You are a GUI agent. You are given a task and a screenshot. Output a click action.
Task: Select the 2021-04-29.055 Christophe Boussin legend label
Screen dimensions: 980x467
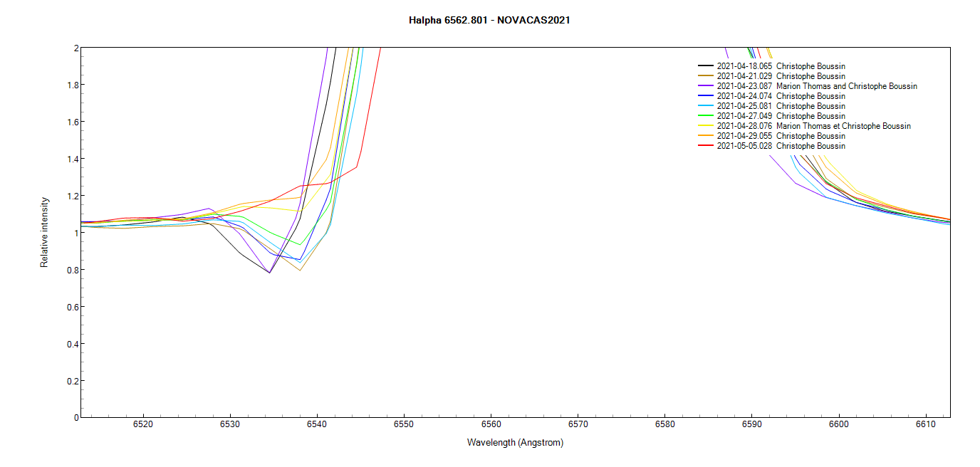click(781, 136)
